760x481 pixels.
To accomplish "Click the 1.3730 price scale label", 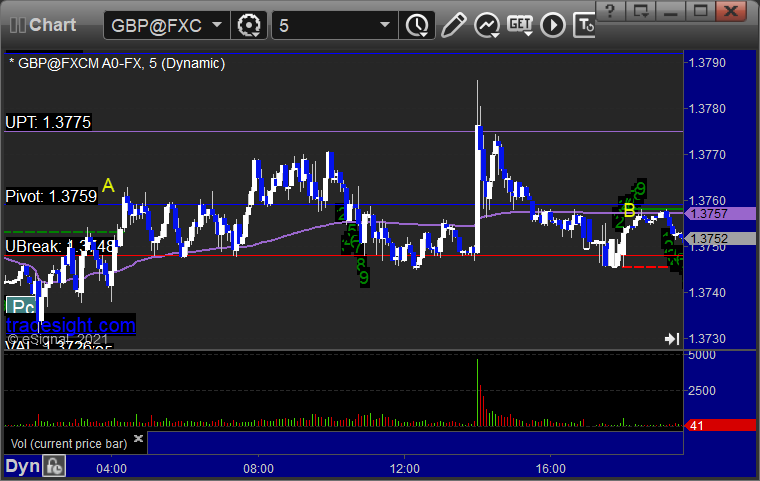I will pos(707,338).
